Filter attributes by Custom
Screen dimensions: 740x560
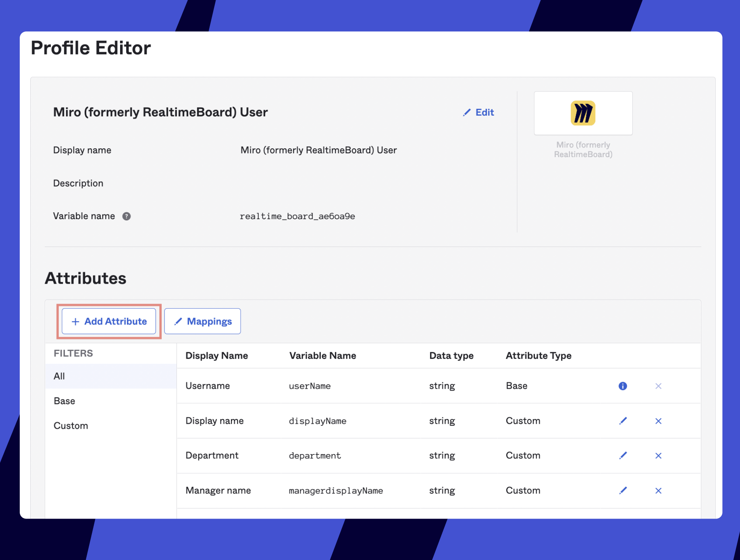point(71,426)
